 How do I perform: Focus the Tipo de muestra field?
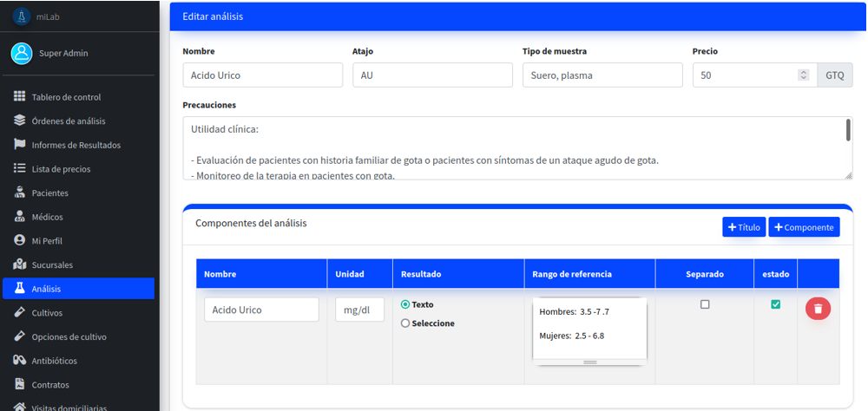(x=602, y=75)
